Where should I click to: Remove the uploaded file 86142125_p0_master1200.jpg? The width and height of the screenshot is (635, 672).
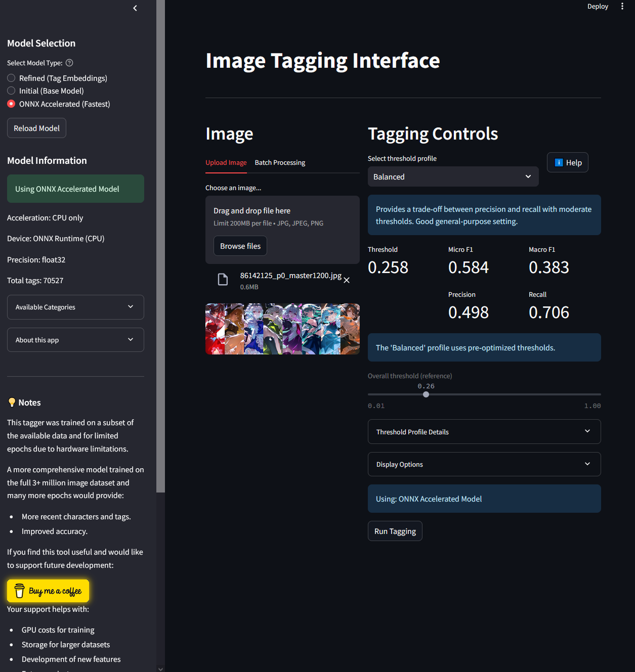click(x=347, y=280)
